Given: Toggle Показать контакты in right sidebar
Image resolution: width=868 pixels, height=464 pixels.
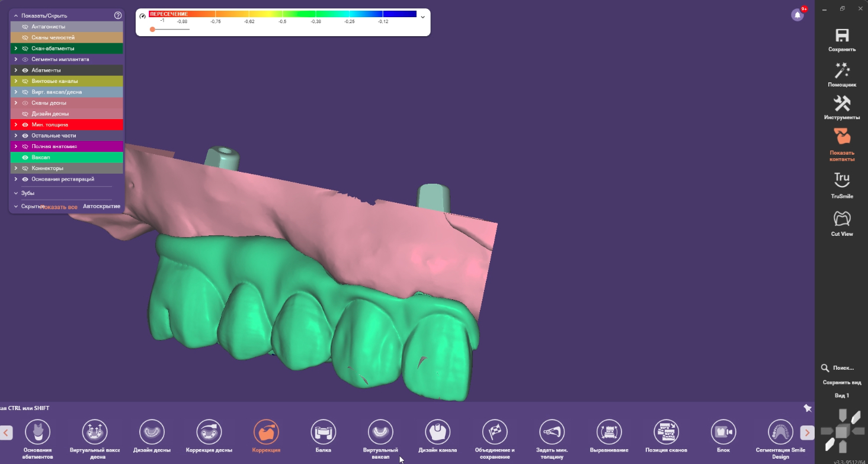Looking at the screenshot, I should coord(841,137).
